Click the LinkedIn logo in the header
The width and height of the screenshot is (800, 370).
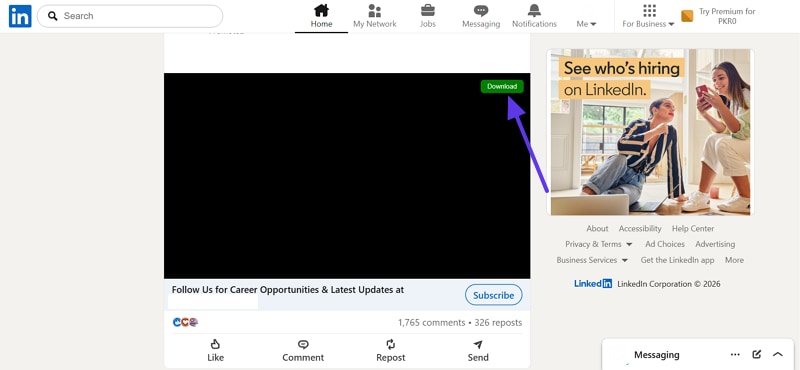click(20, 16)
